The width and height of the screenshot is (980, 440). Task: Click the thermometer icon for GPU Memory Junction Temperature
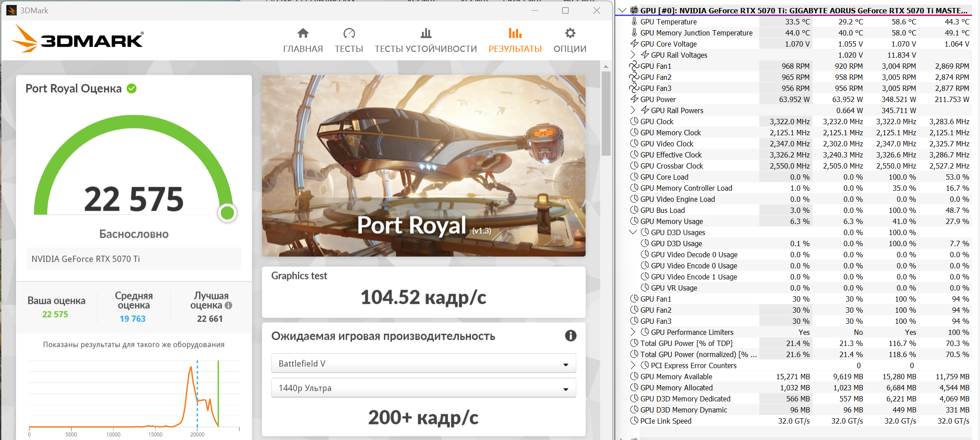tap(634, 32)
